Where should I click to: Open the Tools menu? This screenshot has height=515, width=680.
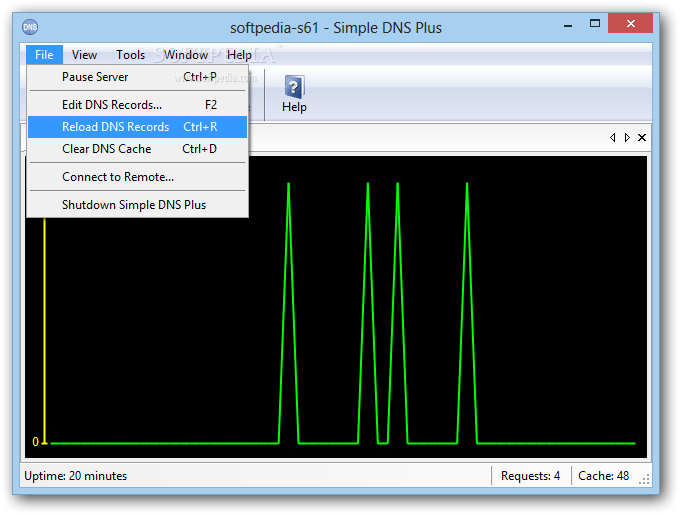tap(130, 55)
